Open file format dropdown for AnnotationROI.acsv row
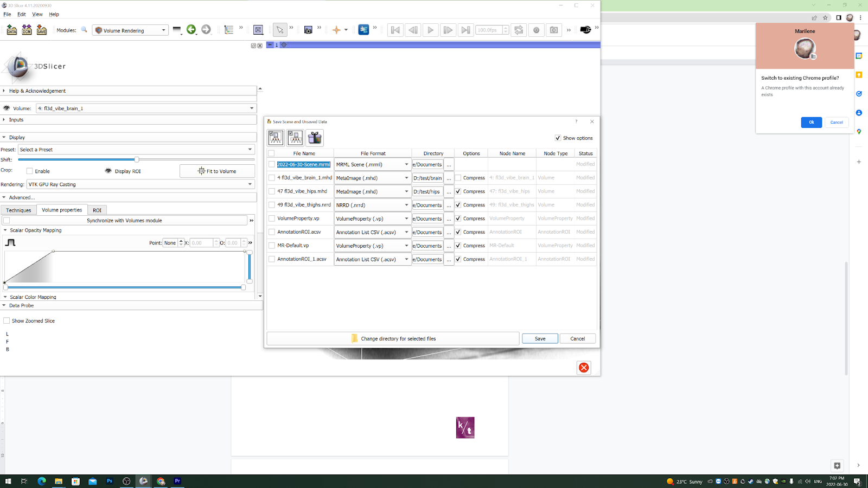Viewport: 868px width, 488px height. coord(372,232)
